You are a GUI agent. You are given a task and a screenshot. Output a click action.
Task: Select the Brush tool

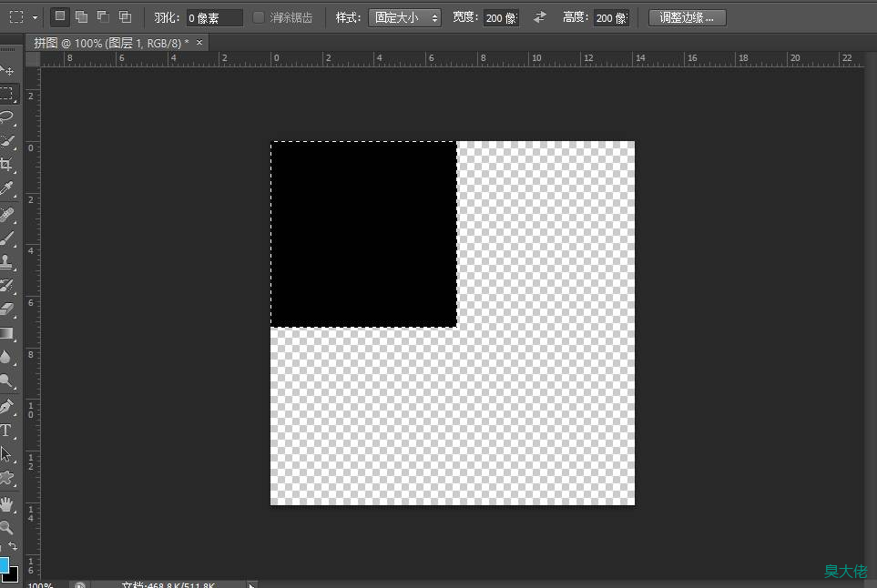(x=7, y=238)
